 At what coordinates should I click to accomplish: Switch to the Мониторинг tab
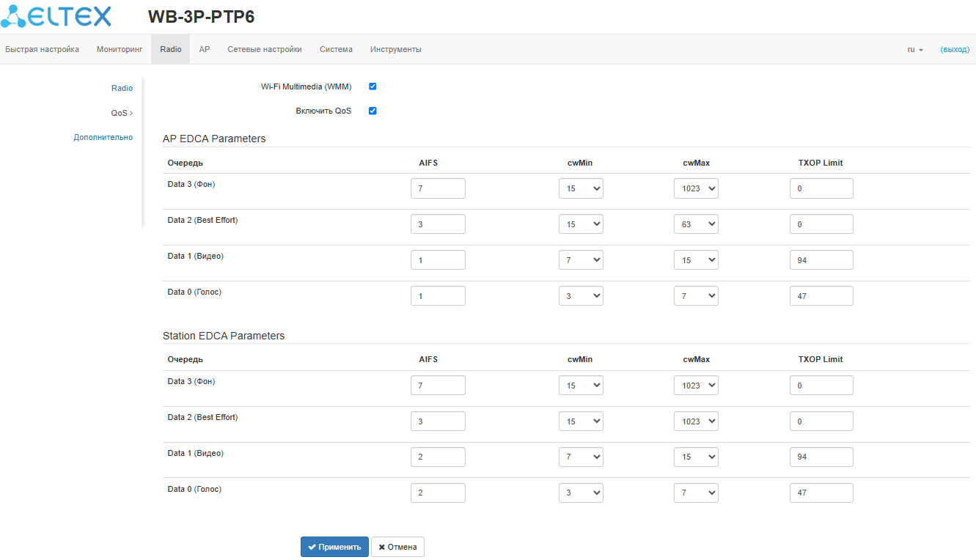120,50
